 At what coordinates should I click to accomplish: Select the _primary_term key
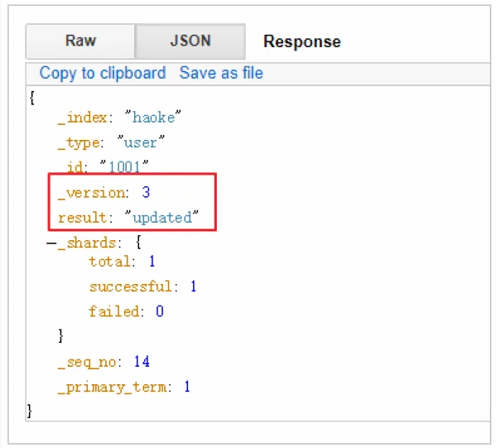(x=112, y=388)
